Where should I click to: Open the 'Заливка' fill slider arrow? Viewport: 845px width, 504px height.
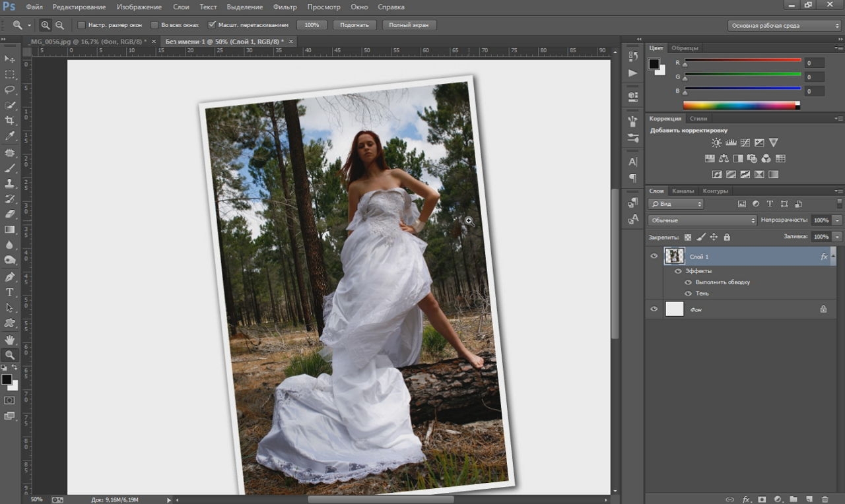(x=838, y=236)
